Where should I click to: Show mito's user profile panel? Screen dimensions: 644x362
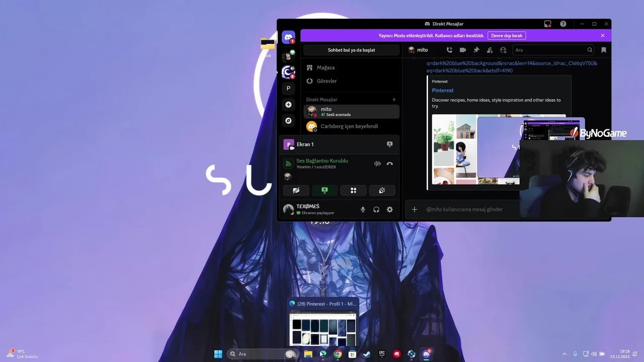click(503, 50)
